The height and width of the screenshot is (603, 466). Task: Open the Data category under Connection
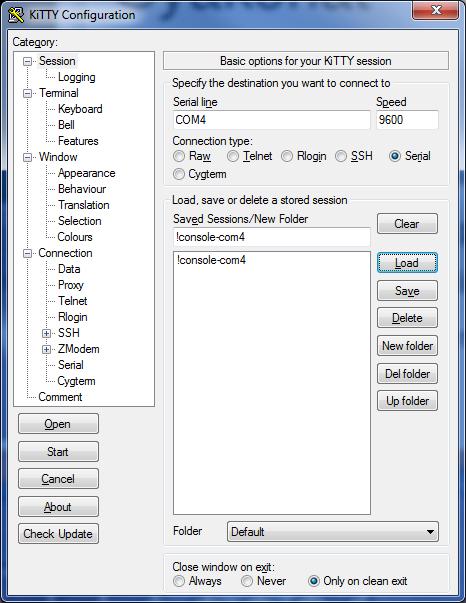[x=69, y=269]
